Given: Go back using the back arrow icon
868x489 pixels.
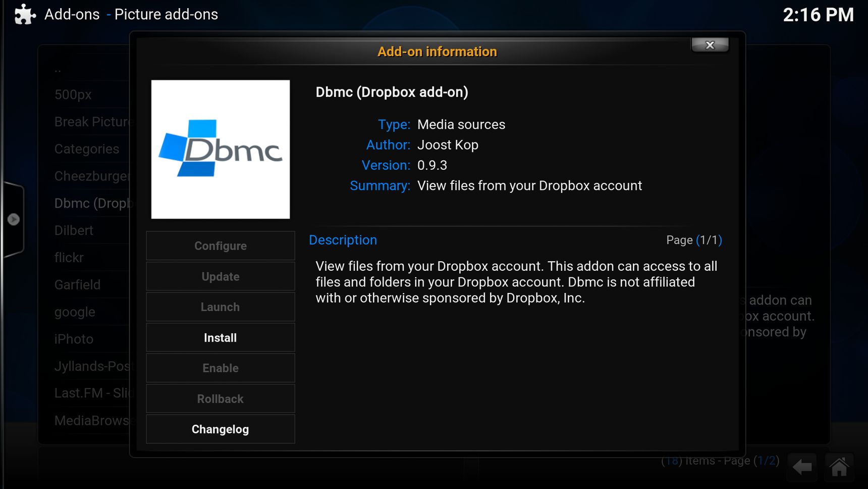Looking at the screenshot, I should 802,467.
